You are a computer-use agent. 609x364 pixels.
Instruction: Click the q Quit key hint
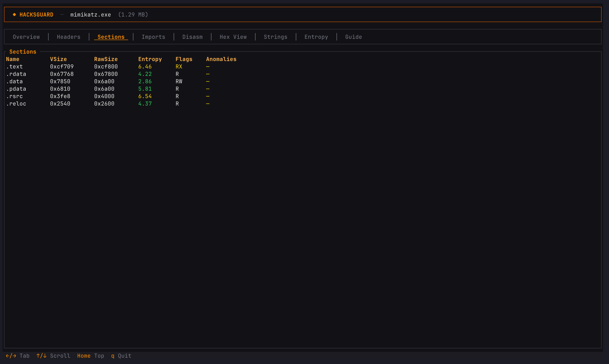click(x=121, y=356)
